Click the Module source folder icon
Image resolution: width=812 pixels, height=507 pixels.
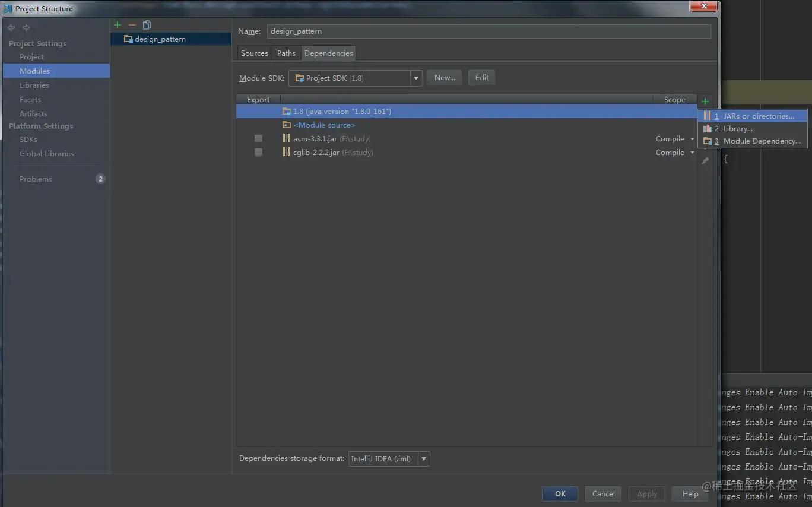click(287, 125)
